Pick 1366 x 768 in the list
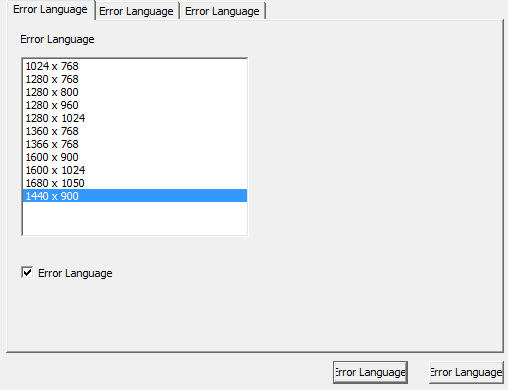This screenshot has height=390, width=508. (135, 144)
